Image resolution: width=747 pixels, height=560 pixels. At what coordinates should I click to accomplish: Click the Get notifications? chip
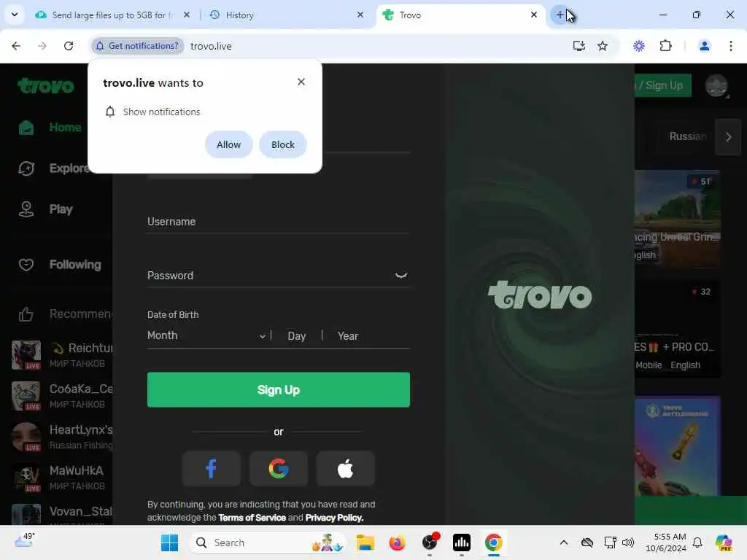[138, 46]
